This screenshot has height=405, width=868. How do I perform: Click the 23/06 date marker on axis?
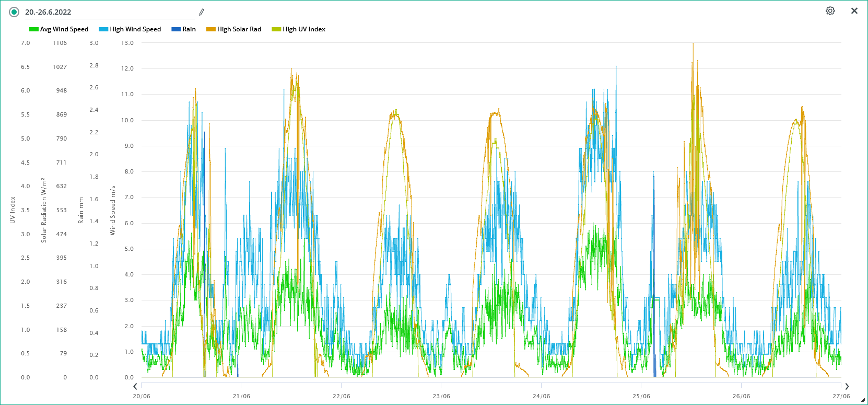point(441,396)
